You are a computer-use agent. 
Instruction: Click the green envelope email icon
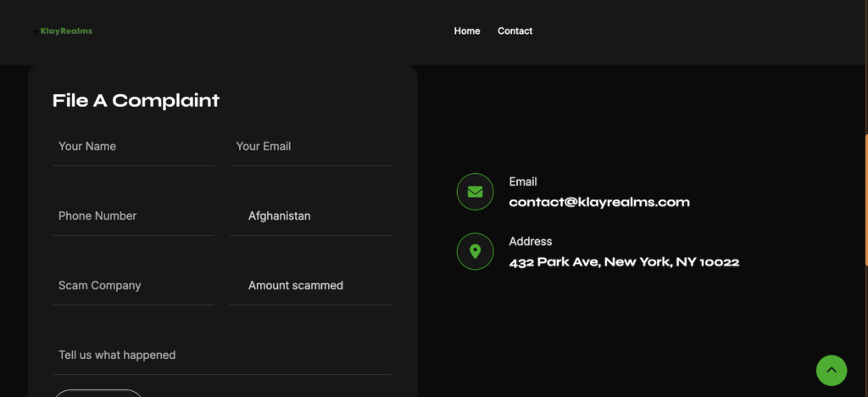coord(475,192)
